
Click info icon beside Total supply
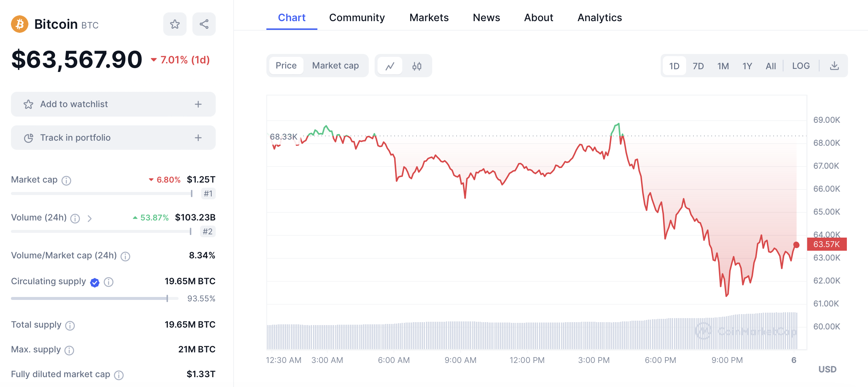(x=70, y=325)
